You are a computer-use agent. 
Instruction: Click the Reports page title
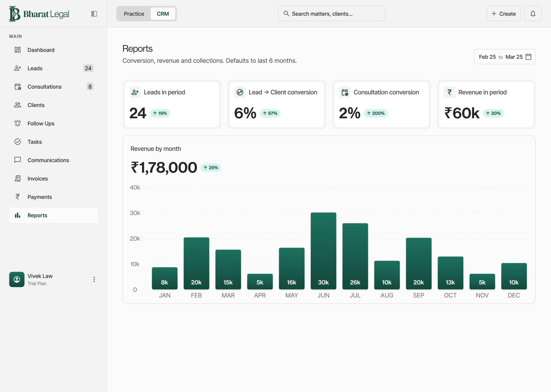click(x=138, y=49)
